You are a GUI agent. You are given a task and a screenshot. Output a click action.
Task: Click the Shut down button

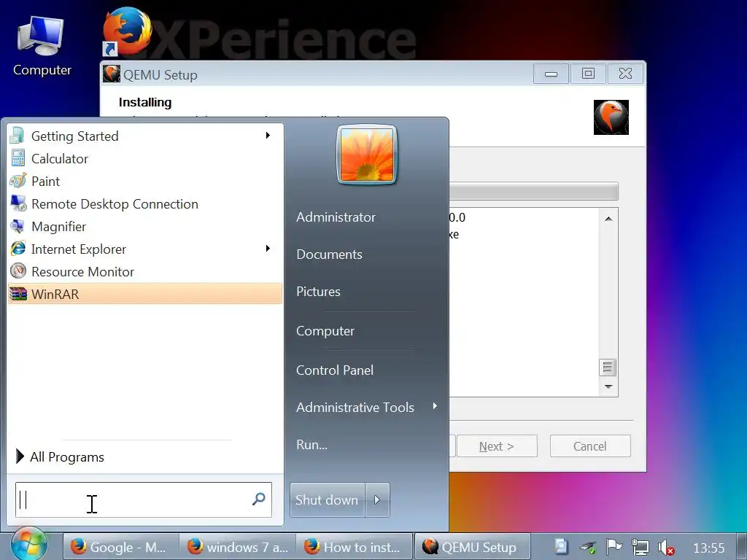pos(328,499)
